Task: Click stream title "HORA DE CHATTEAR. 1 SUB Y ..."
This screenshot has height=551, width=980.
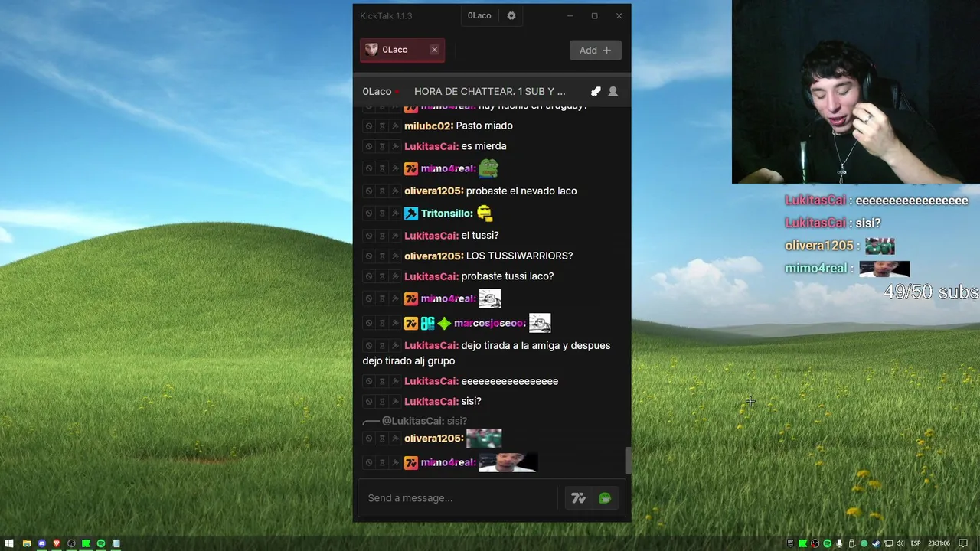Action: [x=490, y=91]
